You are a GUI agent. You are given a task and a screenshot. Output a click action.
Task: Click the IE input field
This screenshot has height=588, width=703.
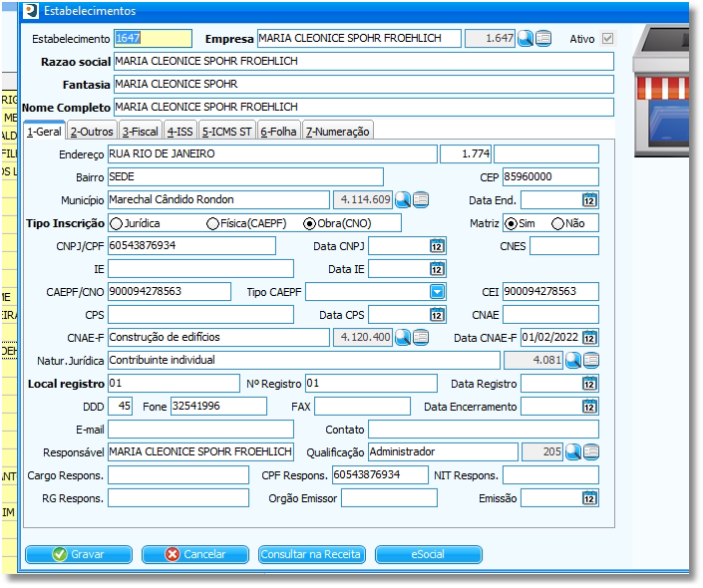point(200,269)
